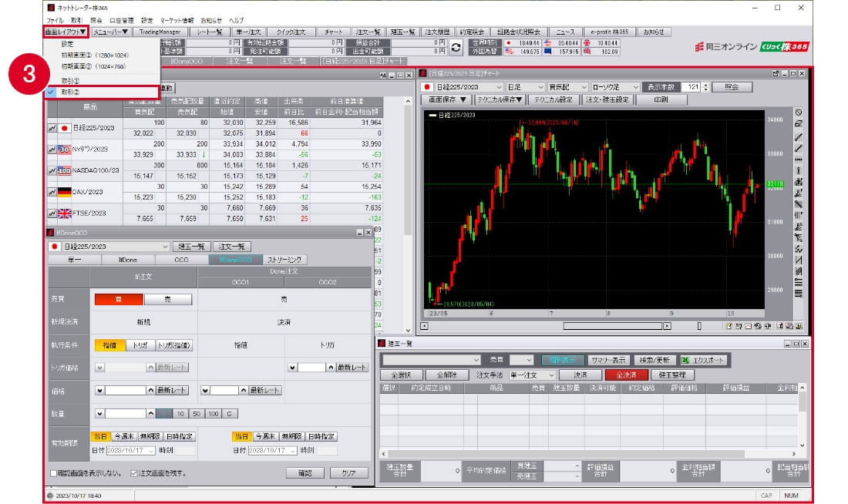The width and height of the screenshot is (848, 504).
Task: Open the 注文手法 dropdown showing 単一注文
Action: click(x=532, y=375)
